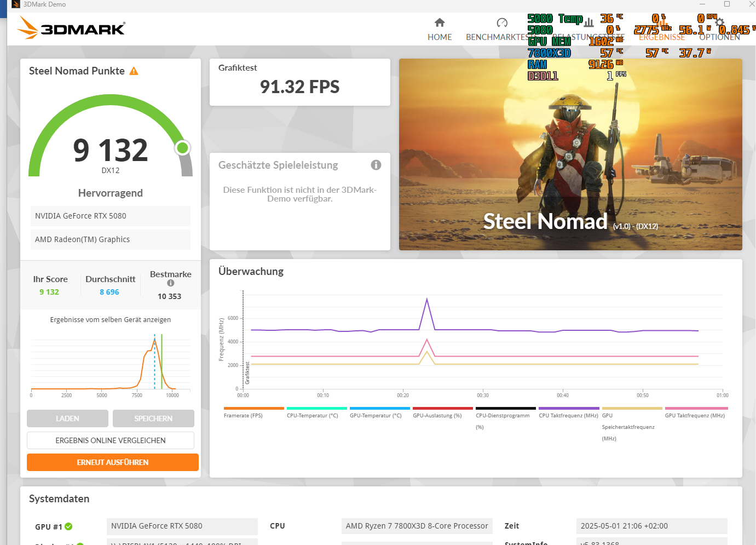The height and width of the screenshot is (545, 756).
Task: Click the info icon under Bestmarke
Action: coord(171,283)
